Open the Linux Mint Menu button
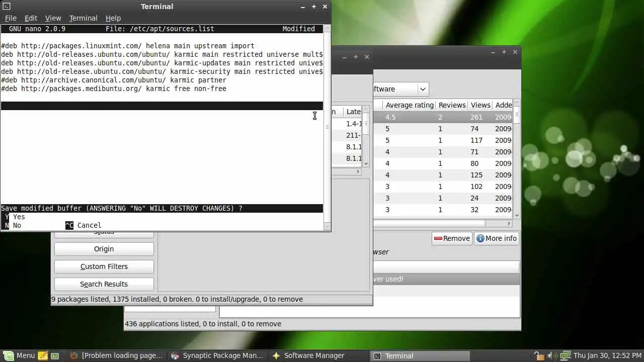Viewport: 644px width, 362px height. 20,355
